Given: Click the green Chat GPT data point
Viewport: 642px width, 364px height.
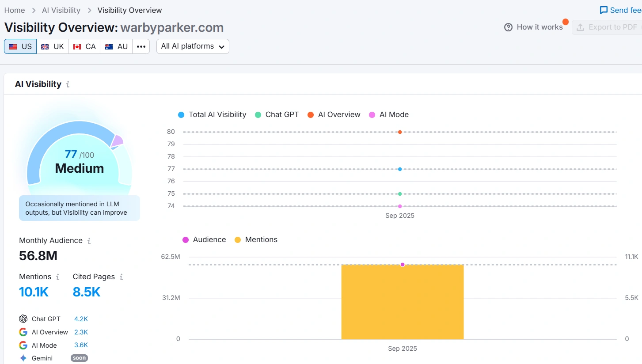Looking at the screenshot, I should pos(400,194).
